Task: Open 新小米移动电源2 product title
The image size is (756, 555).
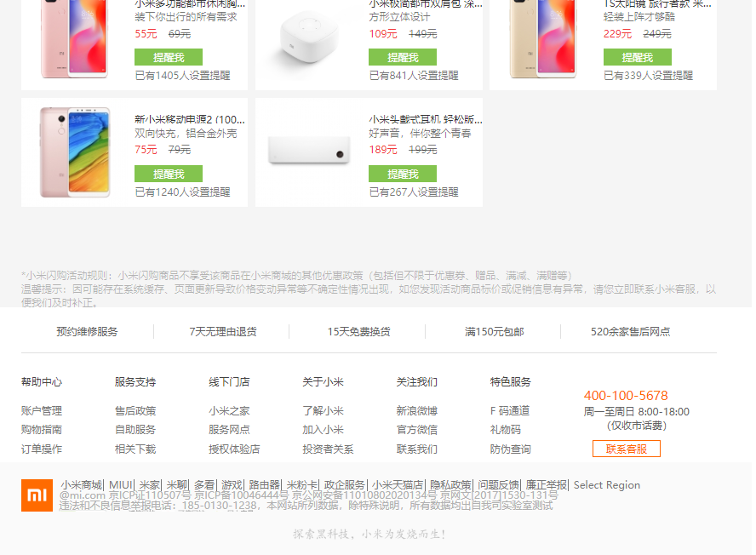Action: click(190, 119)
